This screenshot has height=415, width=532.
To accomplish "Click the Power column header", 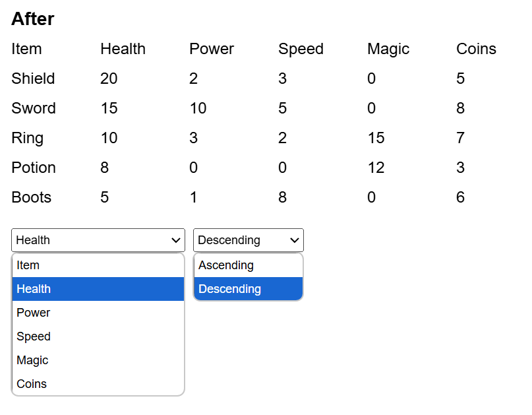I will pyautogui.click(x=212, y=49).
